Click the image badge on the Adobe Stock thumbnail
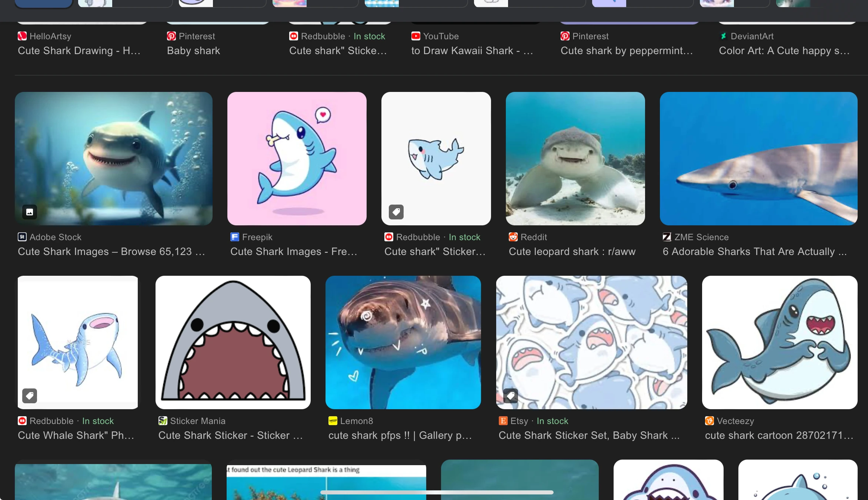 click(29, 212)
